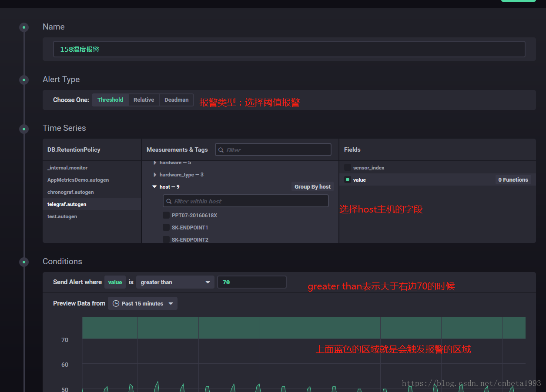Click the Group By host button
The image size is (546, 392).
tap(312, 187)
